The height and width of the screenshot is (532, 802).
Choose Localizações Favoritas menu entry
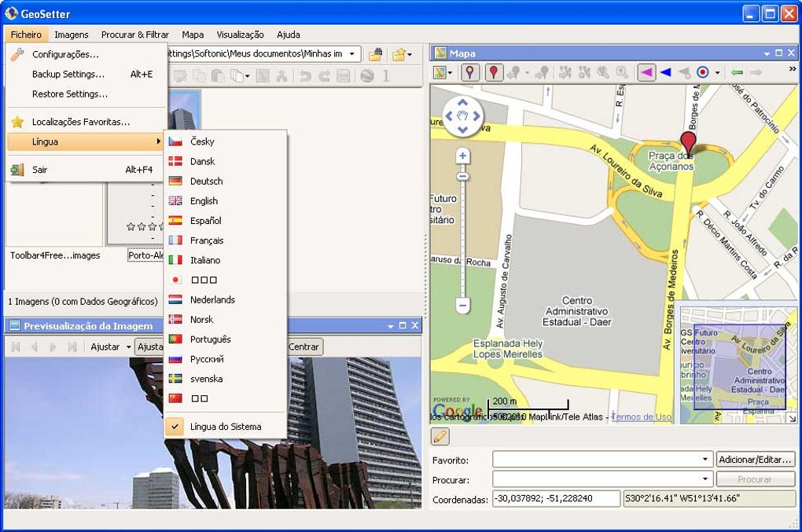87,122
